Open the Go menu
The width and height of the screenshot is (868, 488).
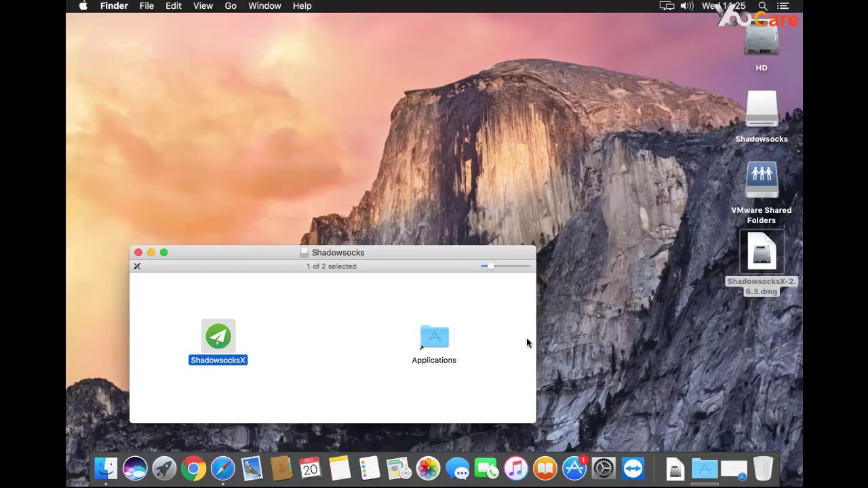point(231,6)
